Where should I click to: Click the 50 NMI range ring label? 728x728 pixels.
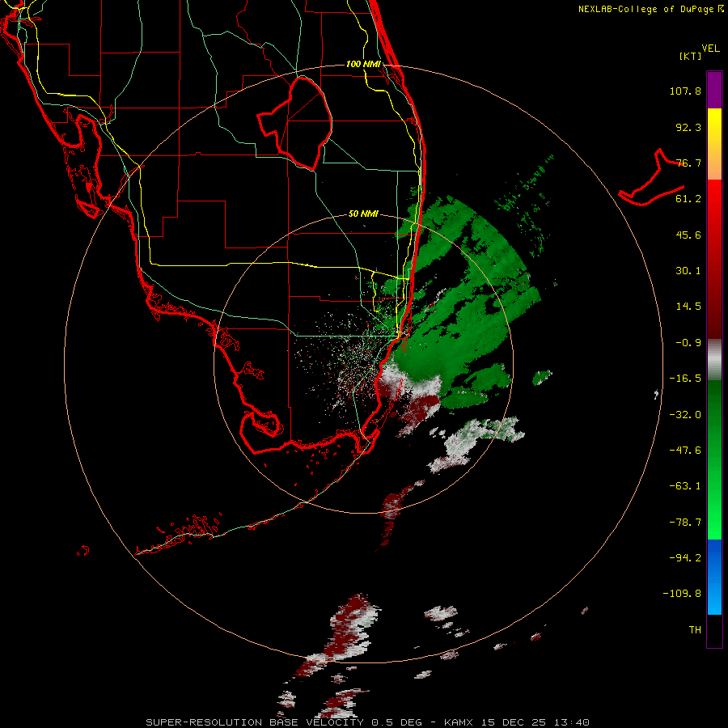point(363,214)
